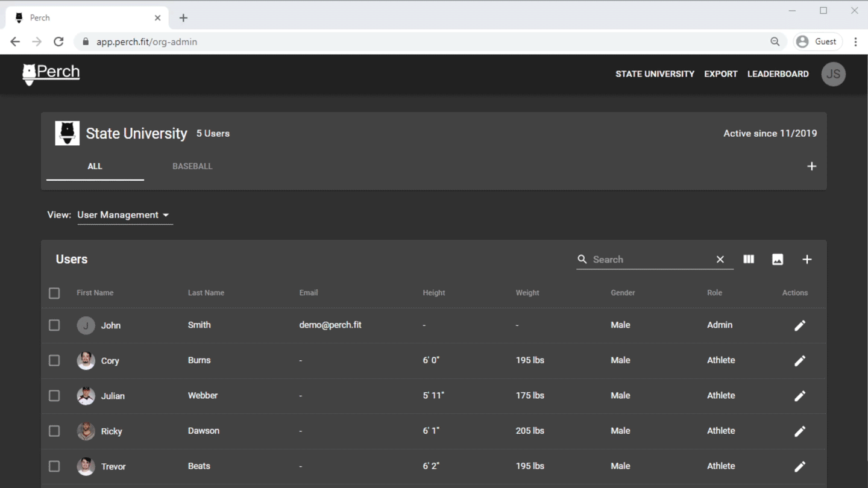Go back in browser history
Viewport: 868px width, 488px height.
15,42
